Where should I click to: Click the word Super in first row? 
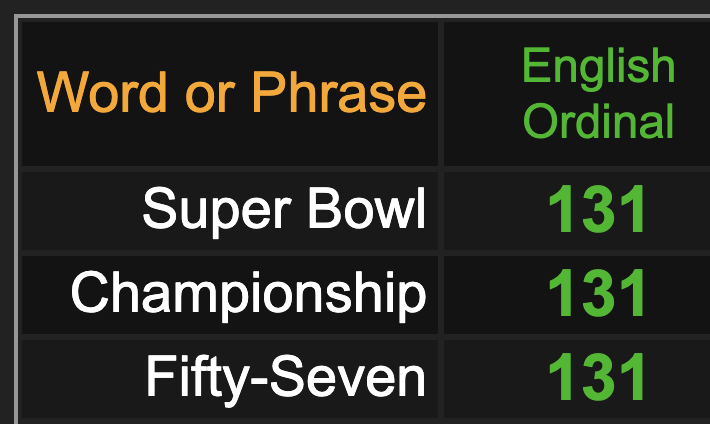(217, 212)
